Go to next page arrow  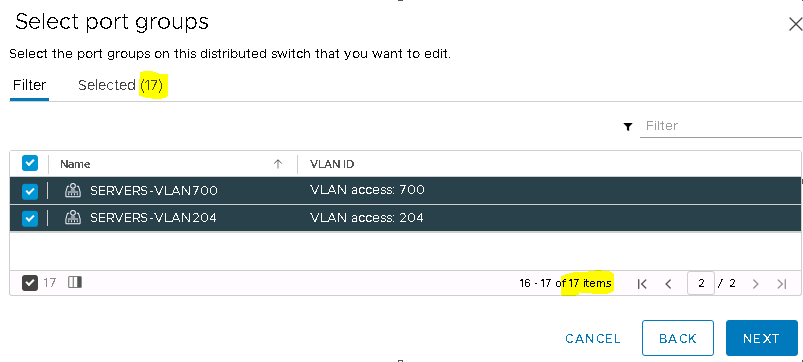[x=755, y=284]
